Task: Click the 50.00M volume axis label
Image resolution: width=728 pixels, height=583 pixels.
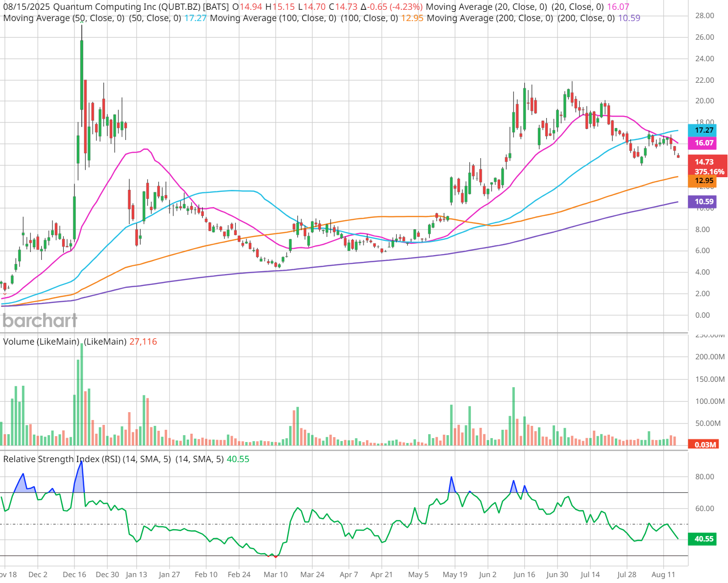Action: 708,423
